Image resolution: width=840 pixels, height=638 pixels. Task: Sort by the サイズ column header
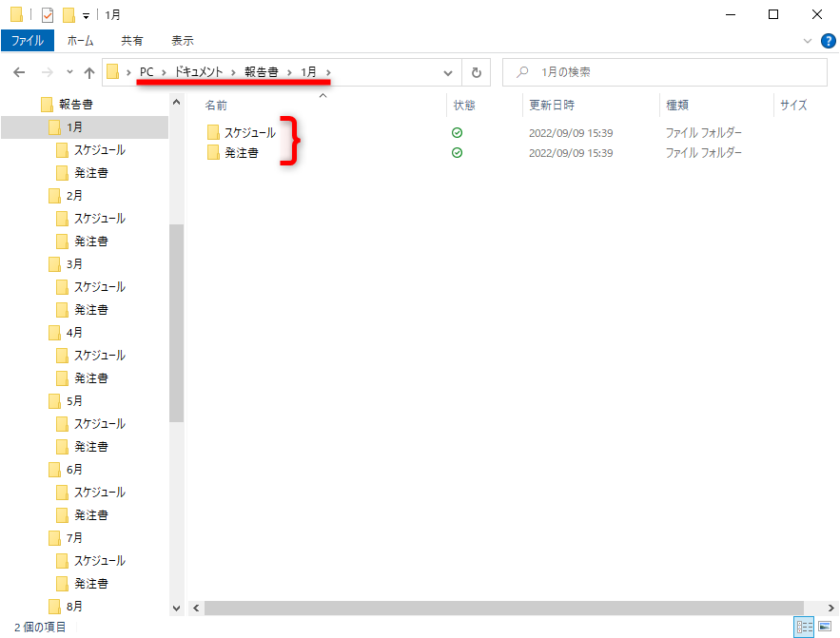793,105
